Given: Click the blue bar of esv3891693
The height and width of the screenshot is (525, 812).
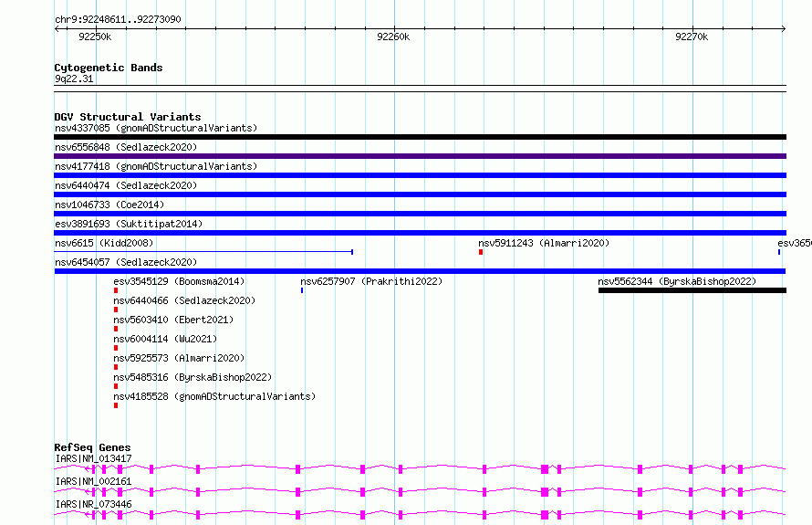Looking at the screenshot, I should point(420,233).
